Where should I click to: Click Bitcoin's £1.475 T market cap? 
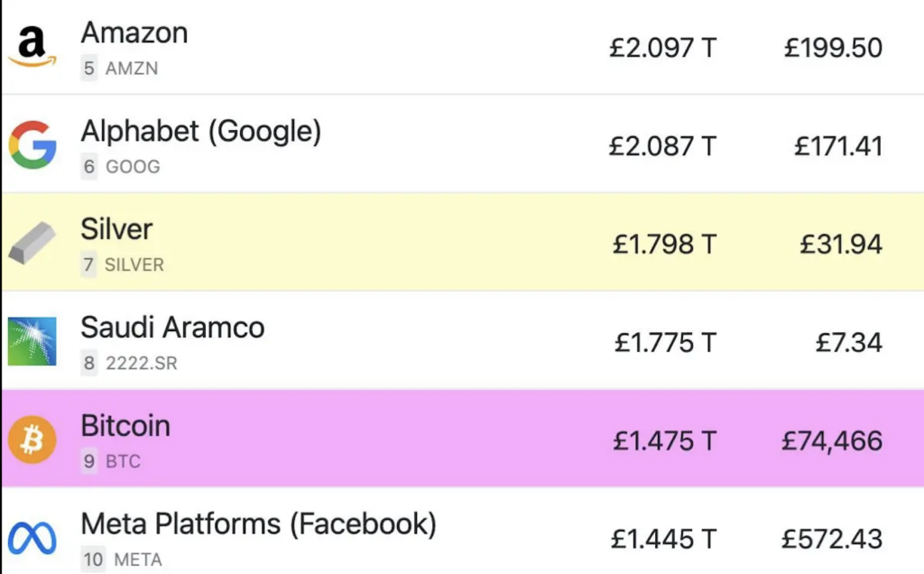665,440
